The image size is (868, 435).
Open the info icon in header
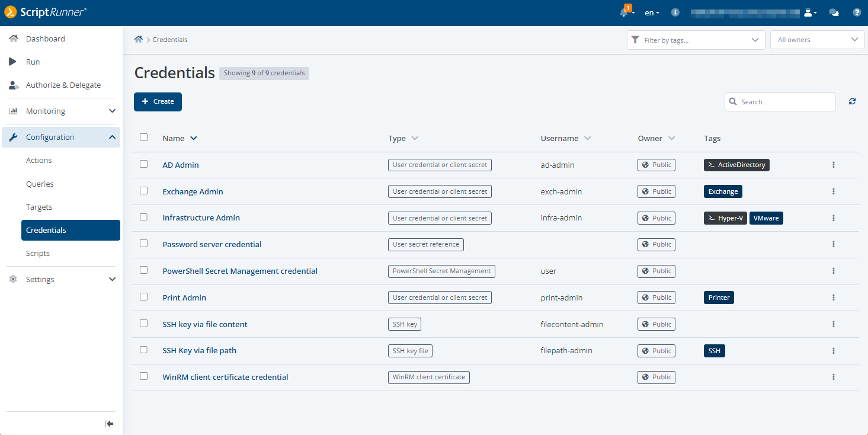coord(675,12)
